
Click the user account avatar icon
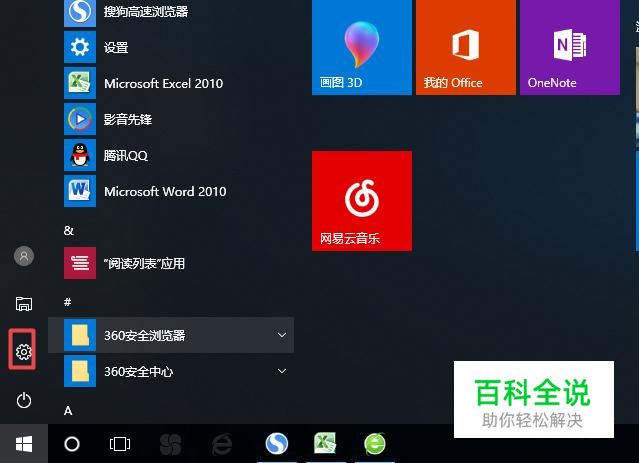pyautogui.click(x=24, y=256)
